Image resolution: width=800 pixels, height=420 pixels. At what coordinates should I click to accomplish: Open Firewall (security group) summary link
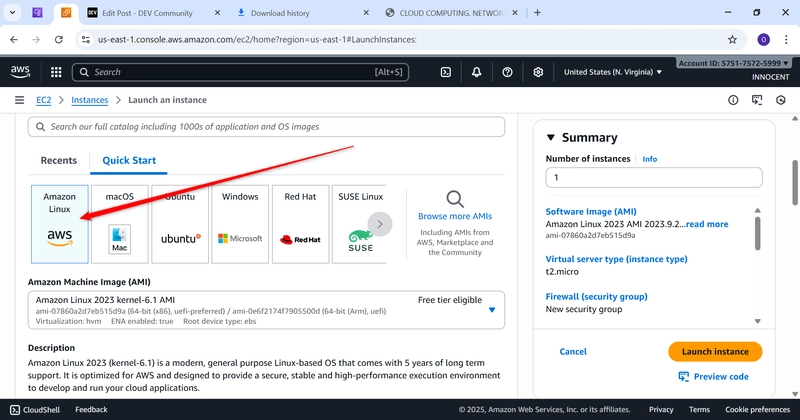pyautogui.click(x=596, y=297)
